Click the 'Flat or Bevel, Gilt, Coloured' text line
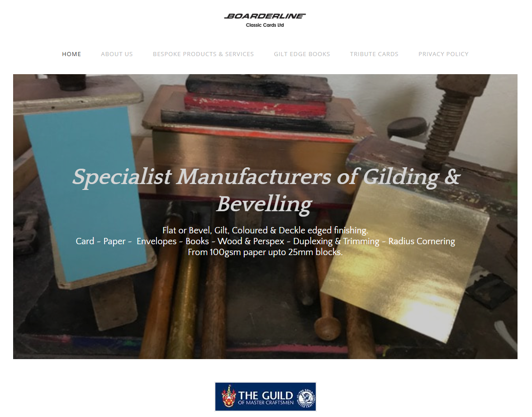The width and height of the screenshot is (532, 417). point(265,230)
